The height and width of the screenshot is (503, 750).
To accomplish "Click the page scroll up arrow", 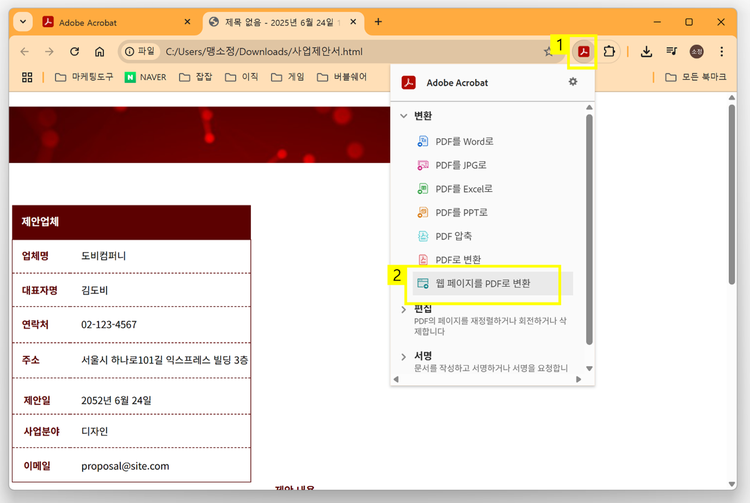I will click(x=731, y=98).
